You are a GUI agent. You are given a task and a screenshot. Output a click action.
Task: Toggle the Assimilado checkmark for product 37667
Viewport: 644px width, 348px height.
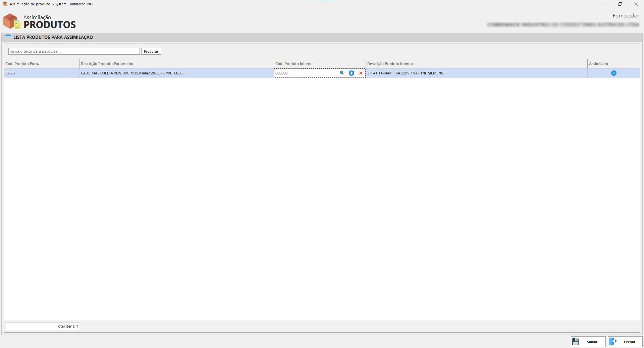[x=613, y=73]
